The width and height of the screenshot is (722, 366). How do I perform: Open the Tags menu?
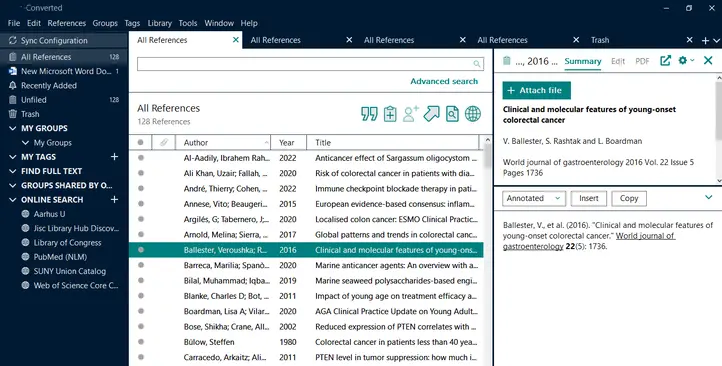click(x=132, y=23)
